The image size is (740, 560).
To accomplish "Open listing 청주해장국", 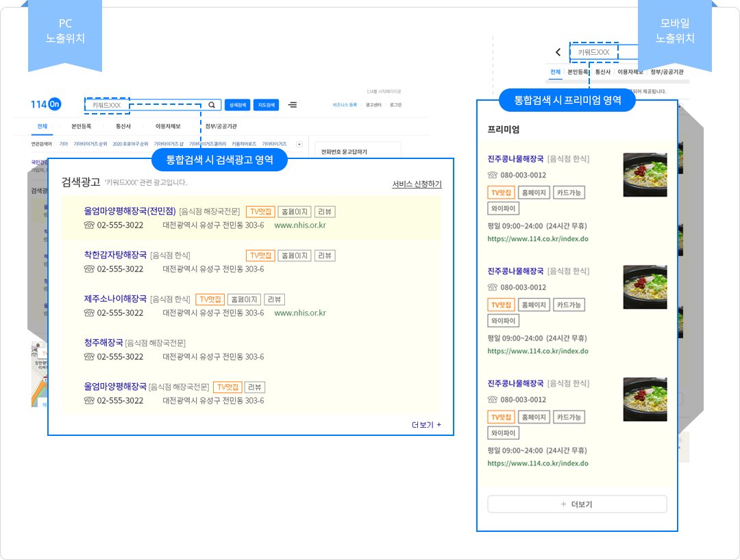I will click(103, 343).
